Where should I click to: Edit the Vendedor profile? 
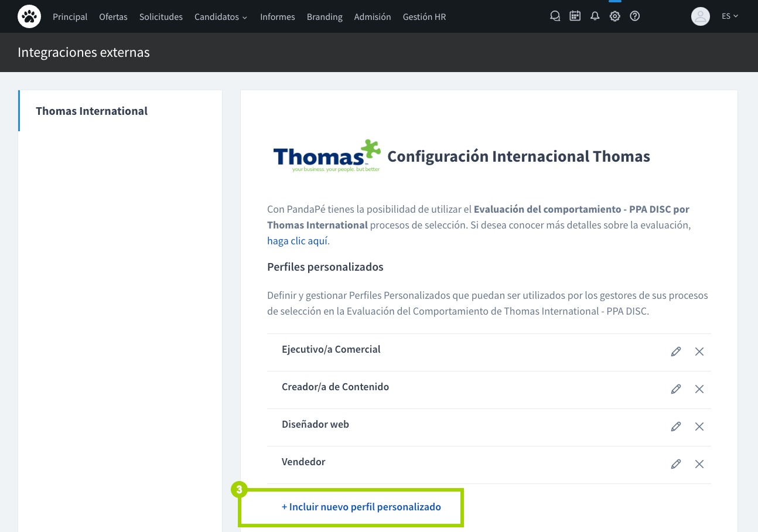pyautogui.click(x=676, y=464)
